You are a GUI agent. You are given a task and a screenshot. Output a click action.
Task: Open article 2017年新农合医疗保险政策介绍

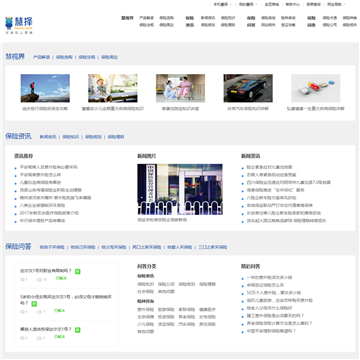[x=49, y=213]
